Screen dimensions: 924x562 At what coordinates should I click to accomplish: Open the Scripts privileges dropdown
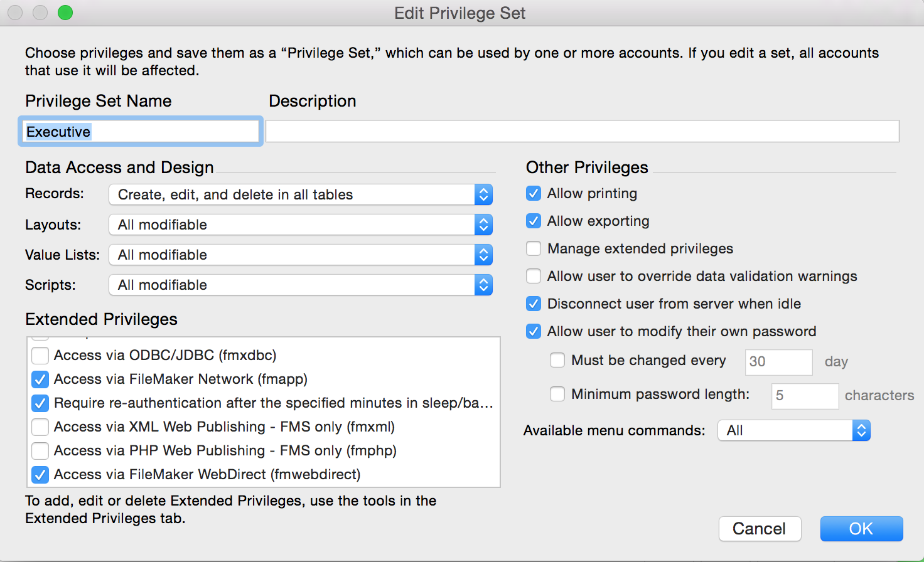click(301, 285)
